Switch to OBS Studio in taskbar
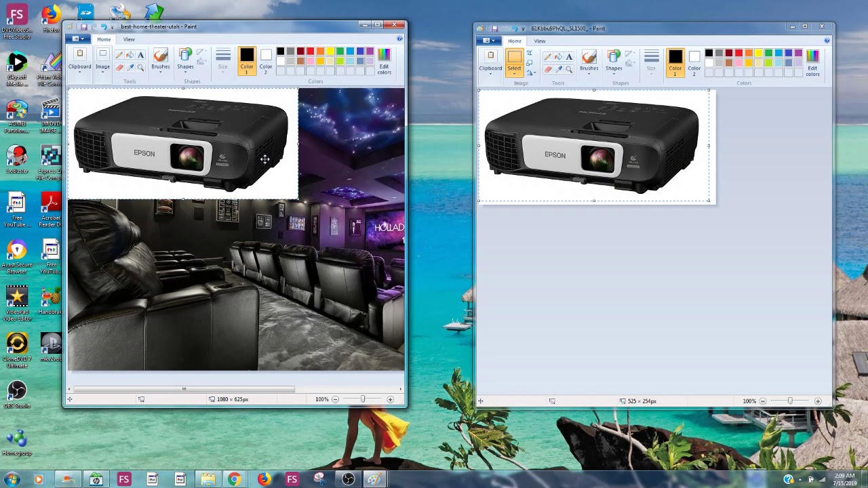This screenshot has width=868, height=488. [x=348, y=479]
